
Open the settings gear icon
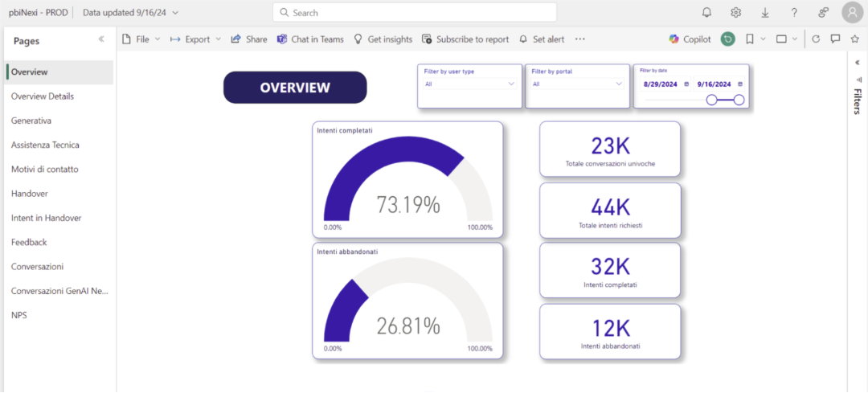tap(735, 13)
